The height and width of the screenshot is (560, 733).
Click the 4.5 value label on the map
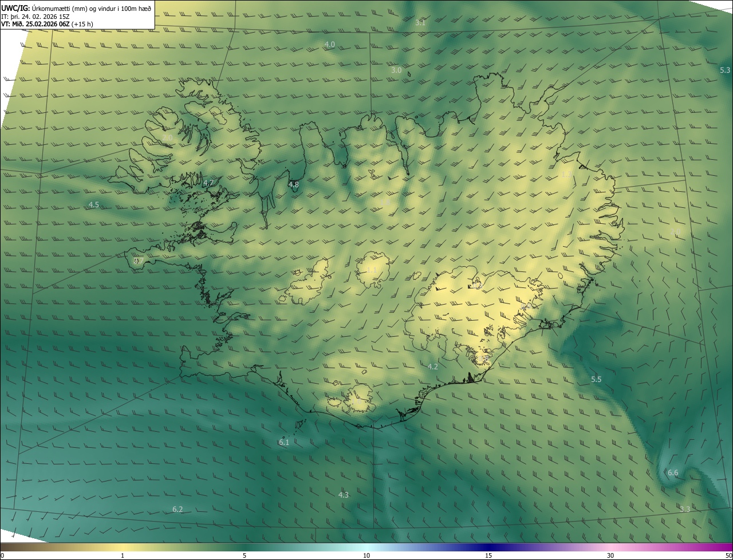[x=94, y=204]
